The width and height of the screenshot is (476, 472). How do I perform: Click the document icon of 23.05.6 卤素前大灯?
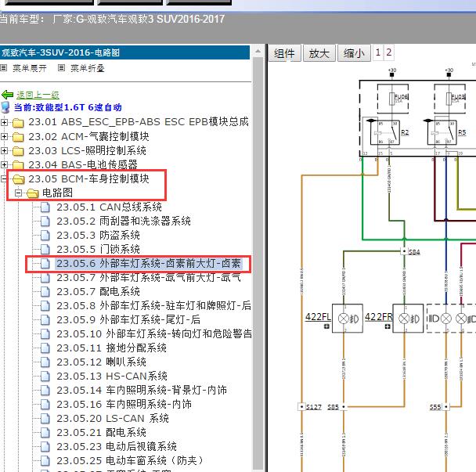[x=45, y=264]
